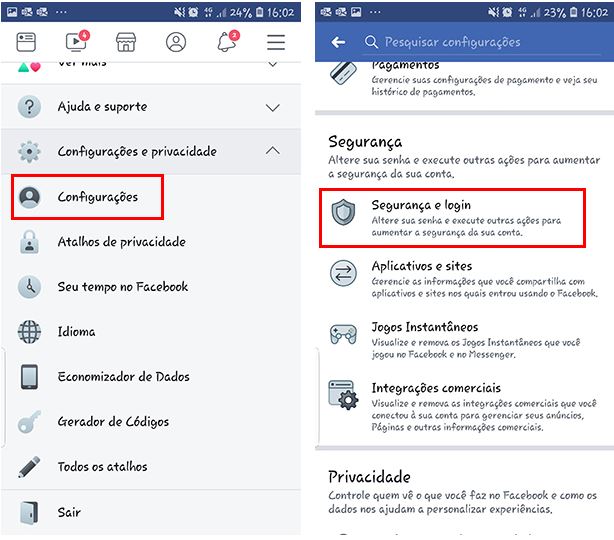Click the Todos os atalhos pencil icon
This screenshot has height=540, width=614.
point(29,466)
